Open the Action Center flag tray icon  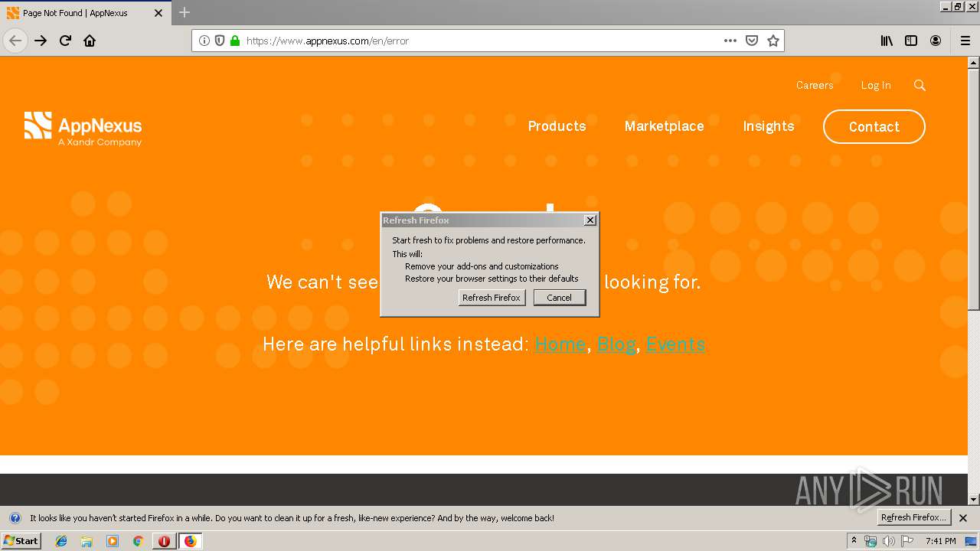click(x=906, y=541)
